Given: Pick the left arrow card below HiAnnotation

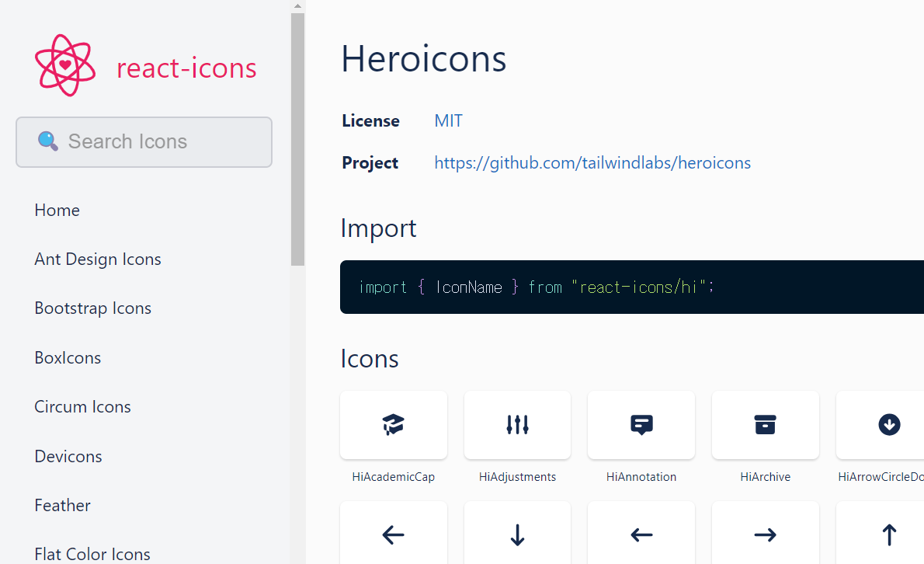Looking at the screenshot, I should 641,533.
